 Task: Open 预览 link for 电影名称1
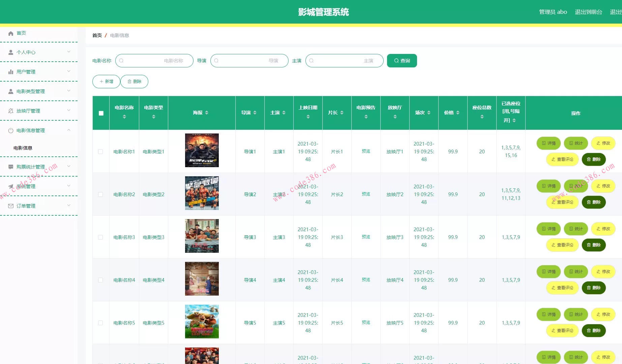[x=366, y=151]
